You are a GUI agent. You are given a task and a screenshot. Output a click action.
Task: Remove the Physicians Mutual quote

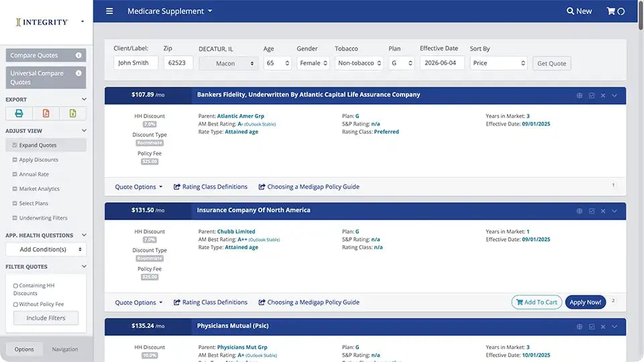603,326
